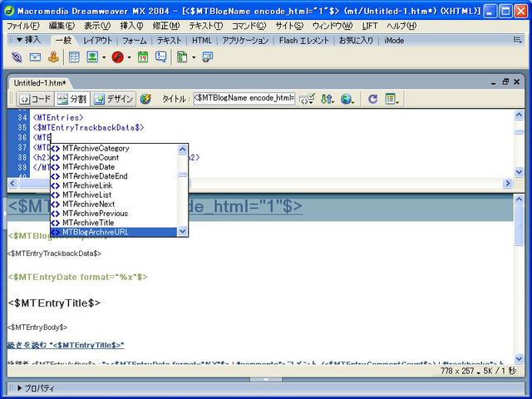Viewport: 532px width, 399px height.
Task: Open the View Options icon in document toolbar
Action: pos(392,99)
